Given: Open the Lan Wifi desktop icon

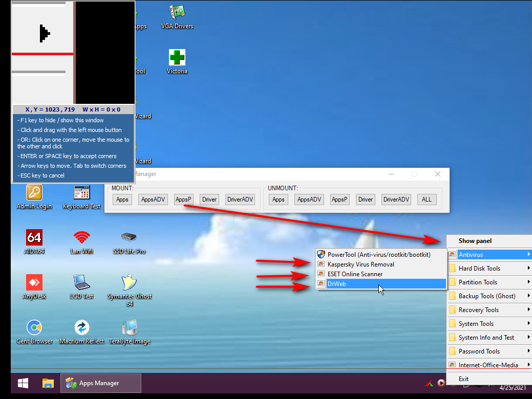Looking at the screenshot, I should (82, 242).
